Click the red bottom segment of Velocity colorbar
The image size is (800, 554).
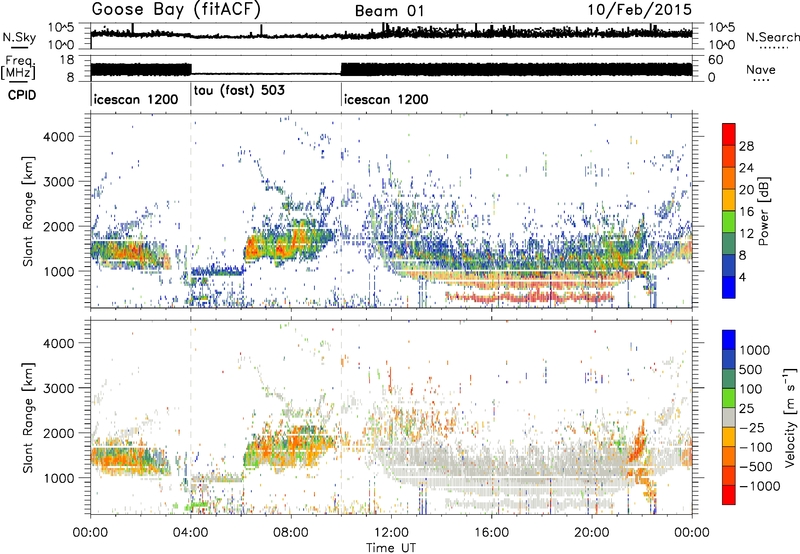pos(729,495)
